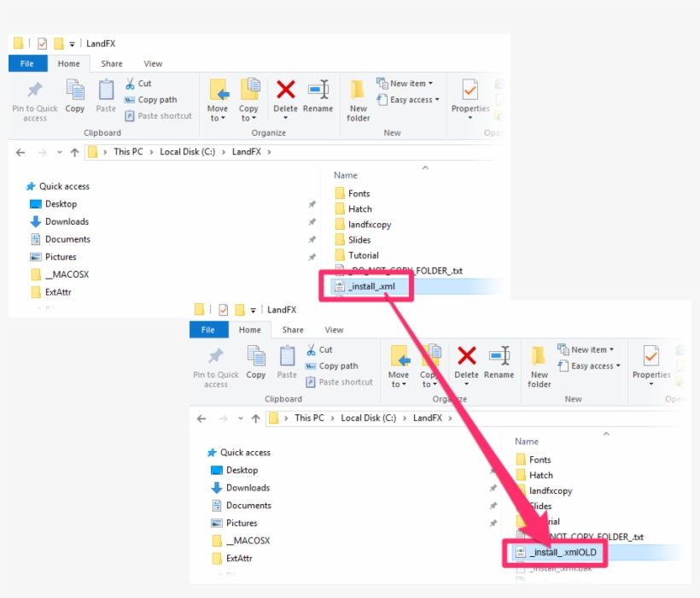Switch to View tab in lower window
This screenshot has height=598, width=700.
[334, 330]
